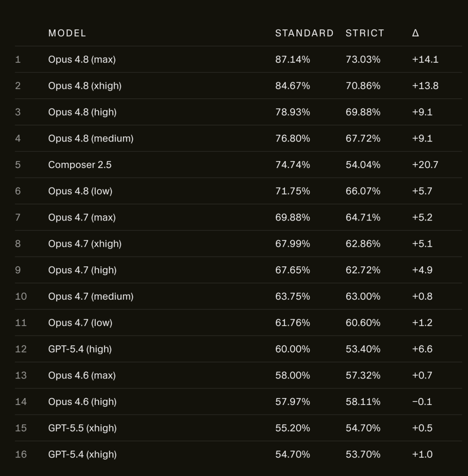Click the +20.7 delta value
468x476 pixels.
(x=425, y=165)
